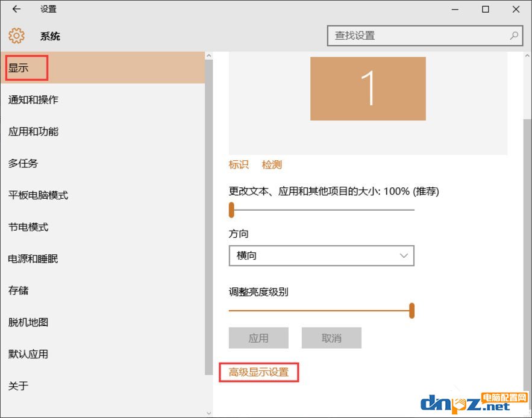Click sidebar scrollbar down arrow
The height and width of the screenshot is (418, 532).
click(208, 413)
